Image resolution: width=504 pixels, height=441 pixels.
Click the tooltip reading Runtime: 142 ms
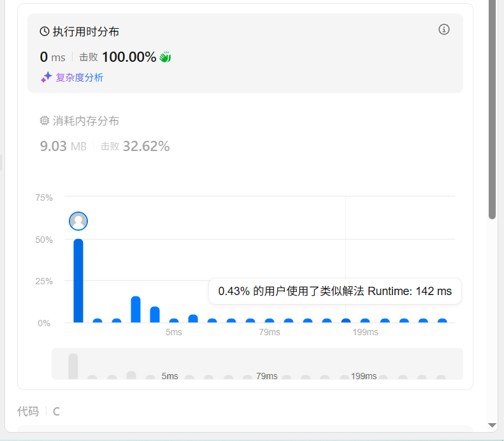coord(335,291)
